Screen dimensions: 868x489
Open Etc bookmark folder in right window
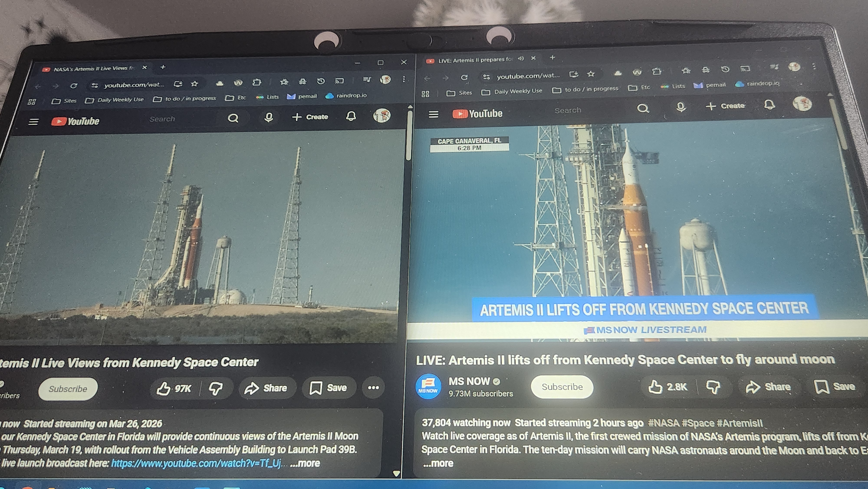tap(639, 87)
